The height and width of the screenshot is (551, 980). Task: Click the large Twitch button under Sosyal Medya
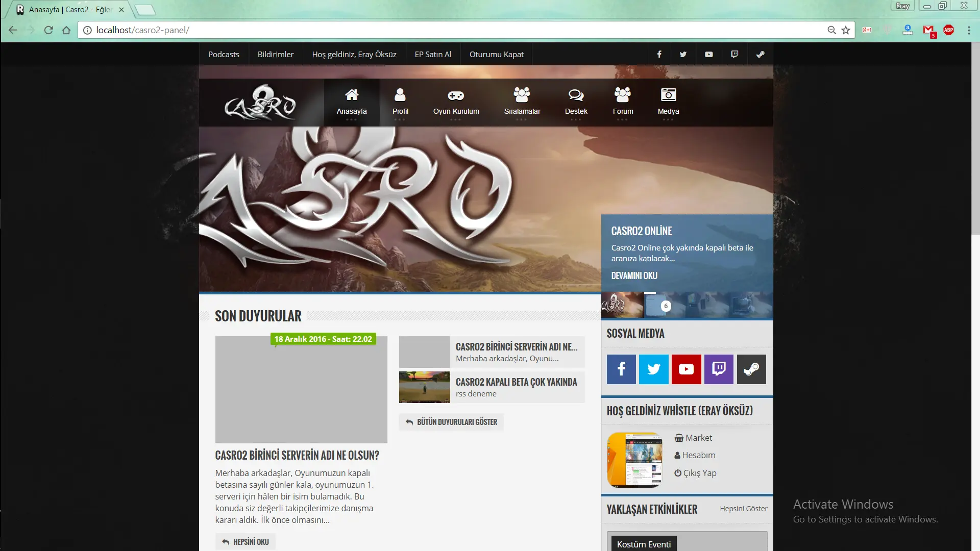(x=719, y=369)
